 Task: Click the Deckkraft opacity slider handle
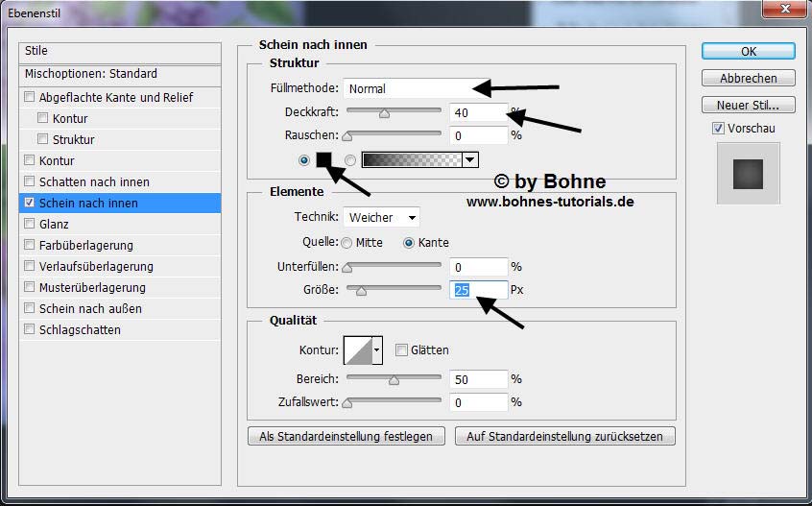384,113
